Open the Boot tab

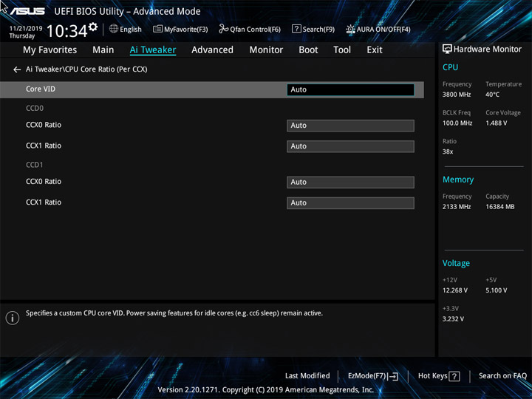308,50
